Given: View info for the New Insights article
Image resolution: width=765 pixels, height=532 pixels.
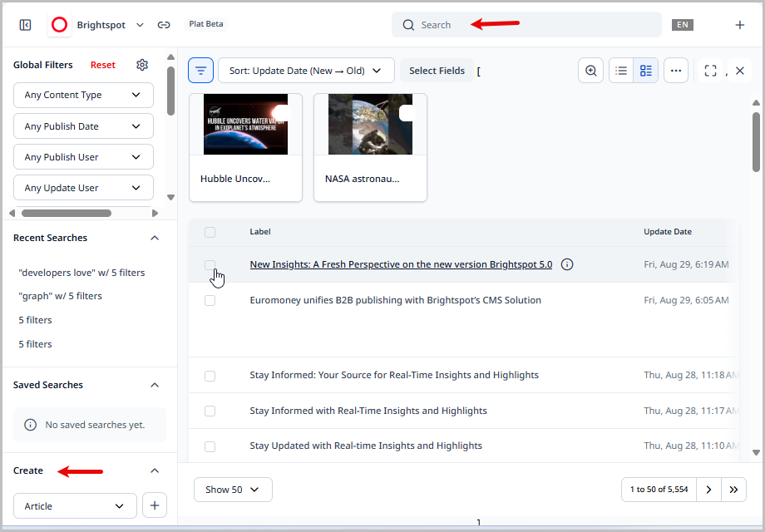Looking at the screenshot, I should coord(566,264).
